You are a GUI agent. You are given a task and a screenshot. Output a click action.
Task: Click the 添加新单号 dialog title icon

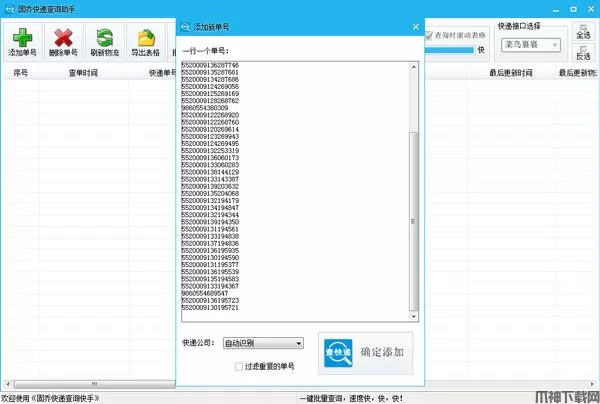[185, 27]
